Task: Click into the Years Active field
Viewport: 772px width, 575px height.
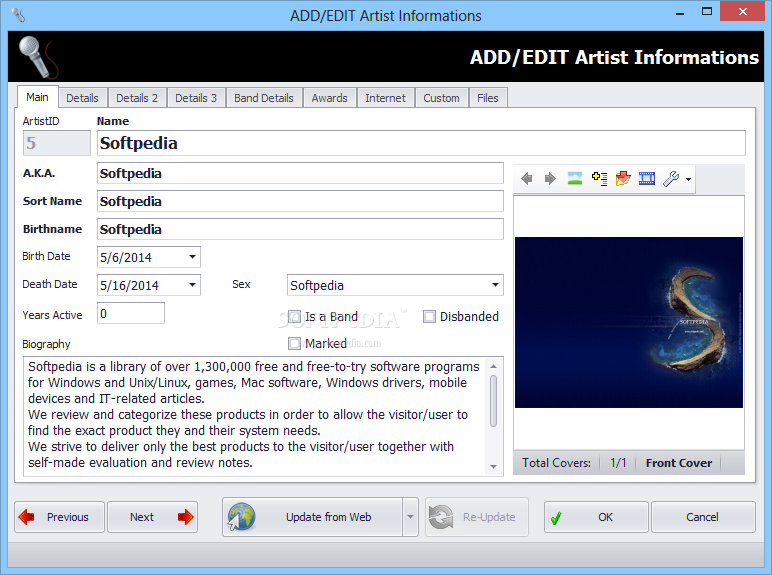Action: tap(130, 314)
